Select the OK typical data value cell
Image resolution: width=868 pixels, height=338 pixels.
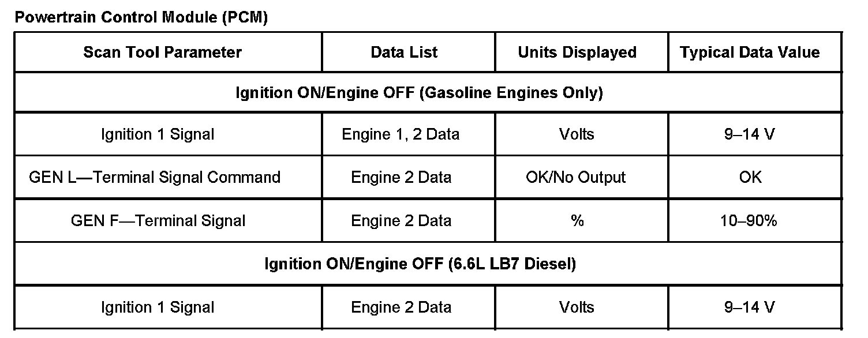pos(750,177)
